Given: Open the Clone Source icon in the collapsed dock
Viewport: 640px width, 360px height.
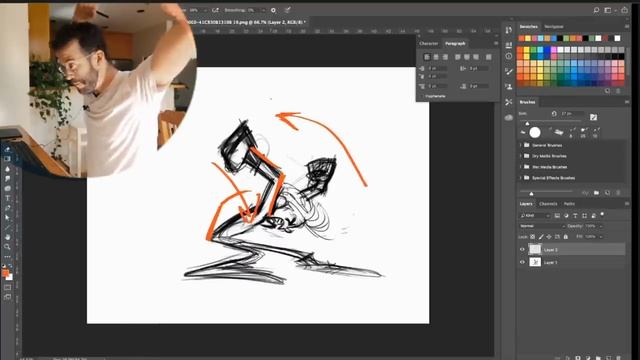Looking at the screenshot, I should click(509, 87).
